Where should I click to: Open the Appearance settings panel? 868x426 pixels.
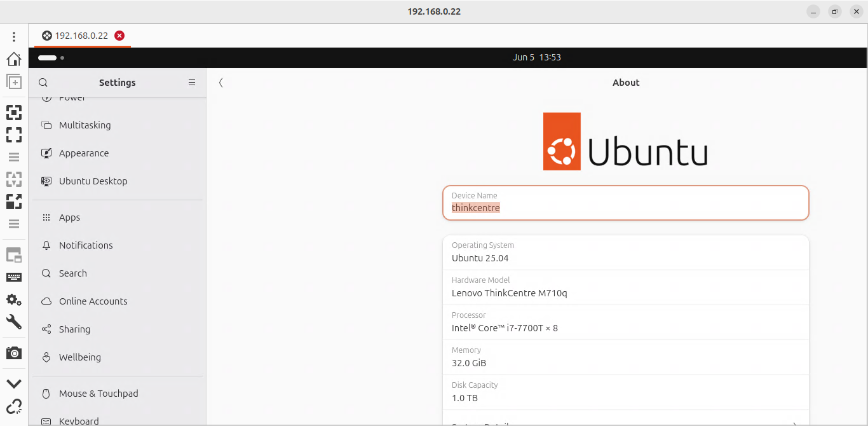[x=82, y=153]
